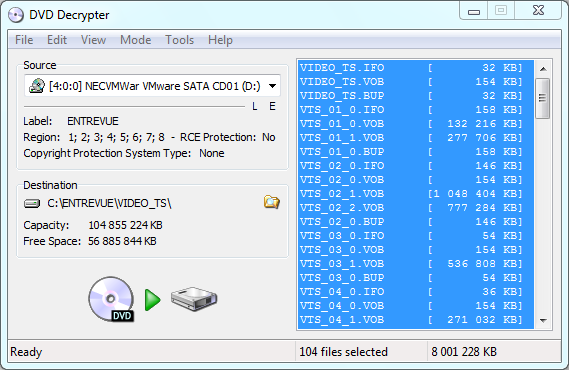Click the 8 001 228 KB status total
The height and width of the screenshot is (370, 569).
pyautogui.click(x=464, y=352)
